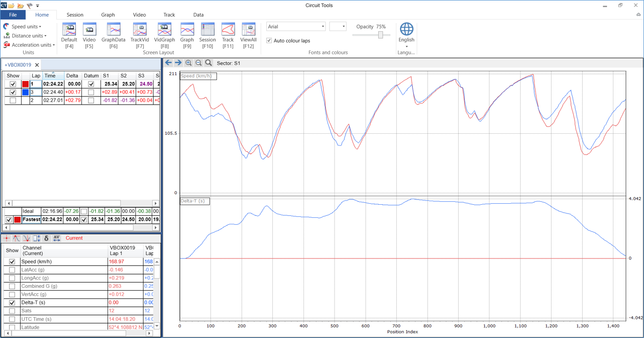This screenshot has width=644, height=338.
Task: Click the close-file folder icon with red X
Action: click(x=21, y=6)
